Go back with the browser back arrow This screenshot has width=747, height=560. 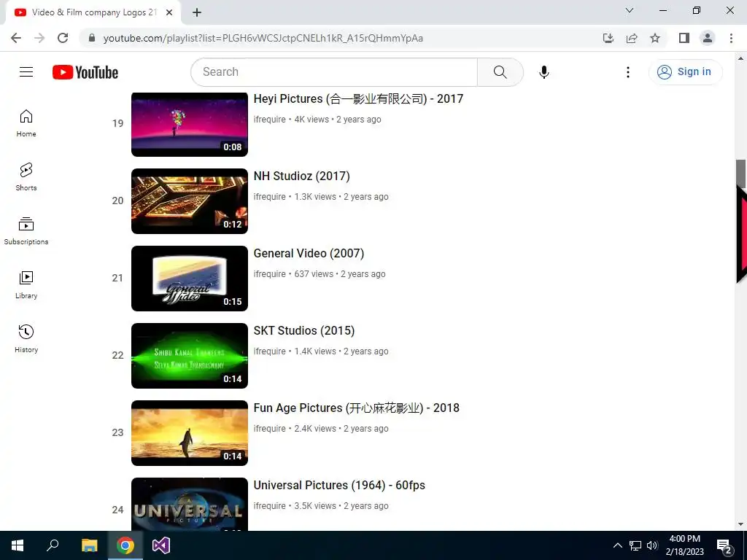[x=16, y=38]
